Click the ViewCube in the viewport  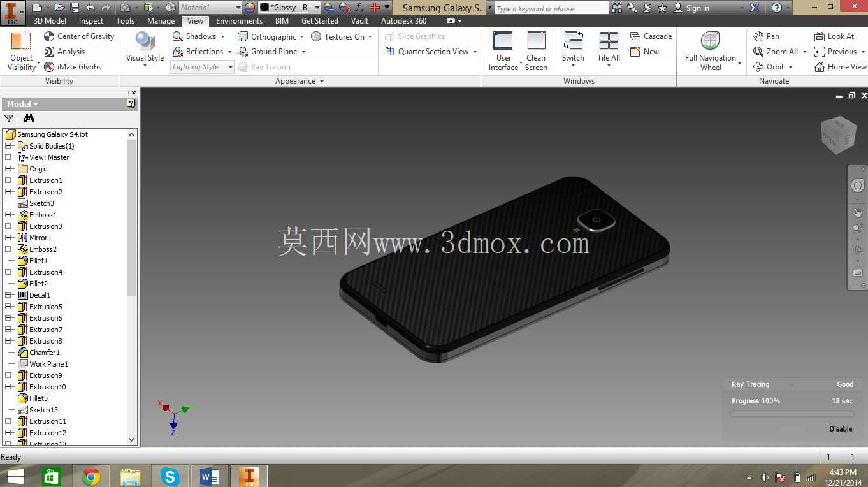(x=837, y=134)
